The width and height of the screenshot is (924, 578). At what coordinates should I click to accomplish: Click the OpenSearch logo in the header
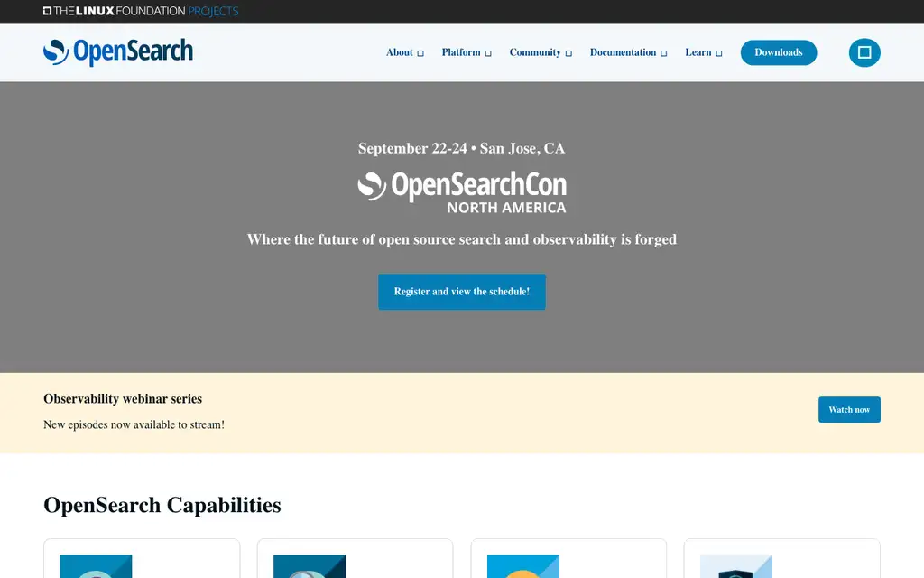coord(118,52)
